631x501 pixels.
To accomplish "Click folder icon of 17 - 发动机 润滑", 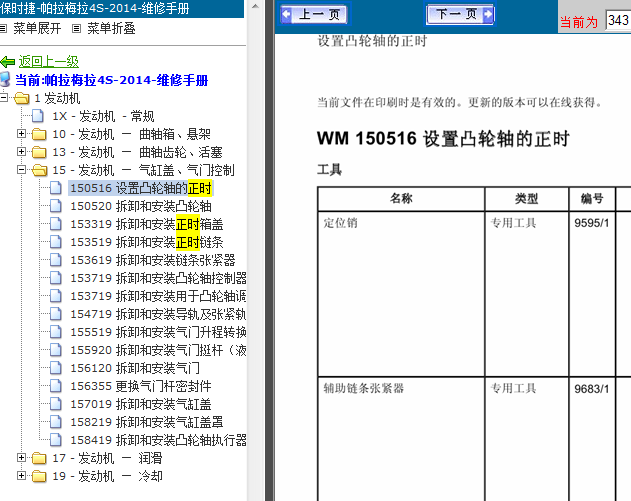I will (39, 458).
